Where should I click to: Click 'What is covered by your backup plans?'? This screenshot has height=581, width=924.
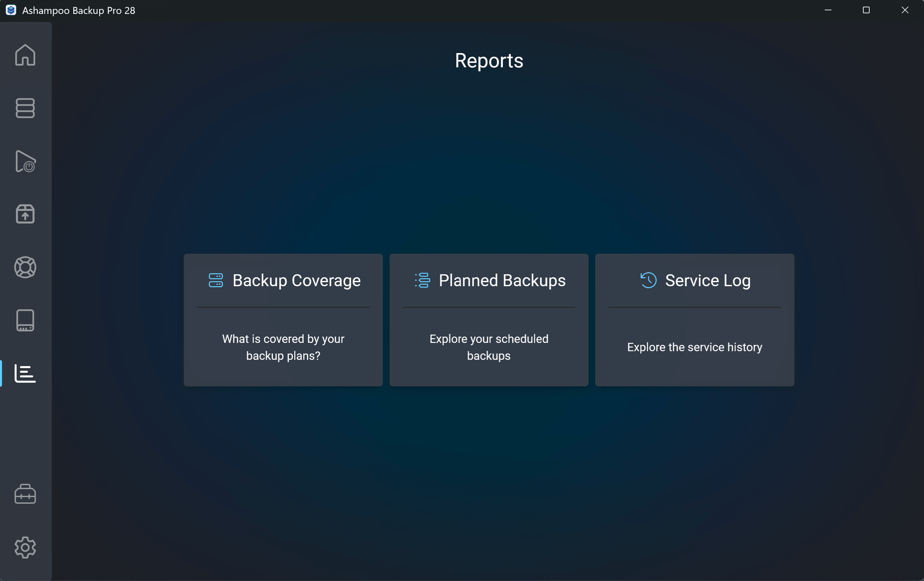coord(283,347)
